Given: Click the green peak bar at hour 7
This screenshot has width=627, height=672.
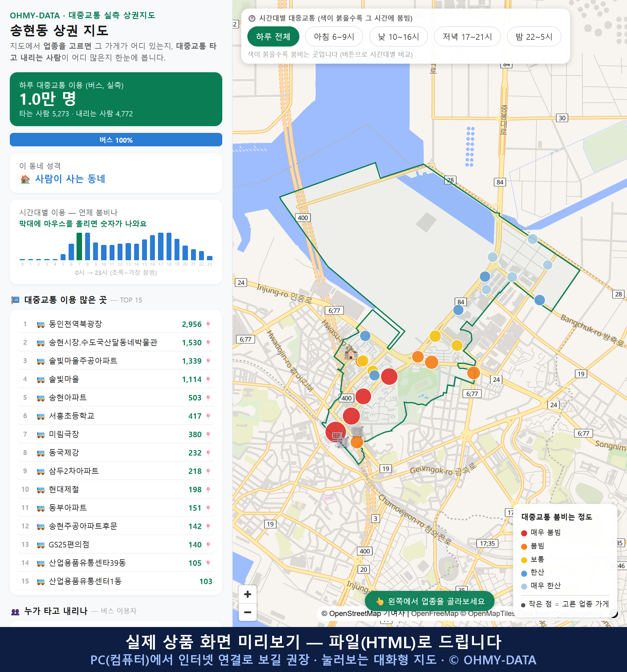Looking at the screenshot, I should pyautogui.click(x=79, y=246).
